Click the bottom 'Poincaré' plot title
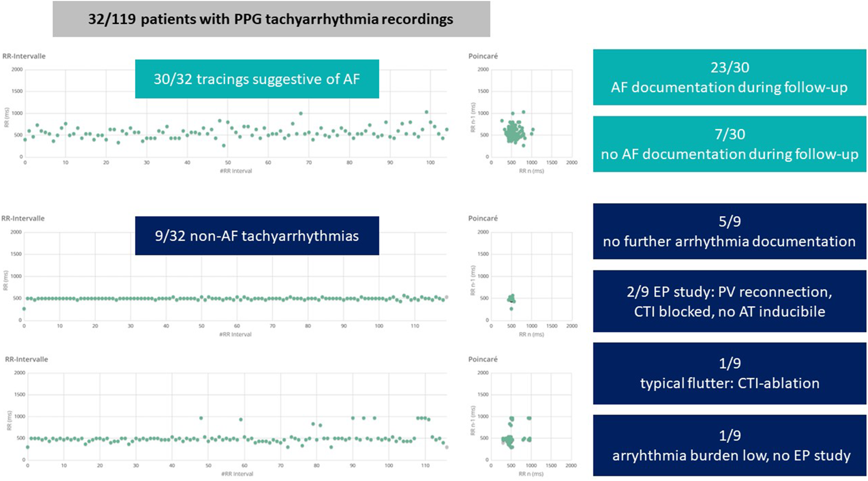 (483, 359)
